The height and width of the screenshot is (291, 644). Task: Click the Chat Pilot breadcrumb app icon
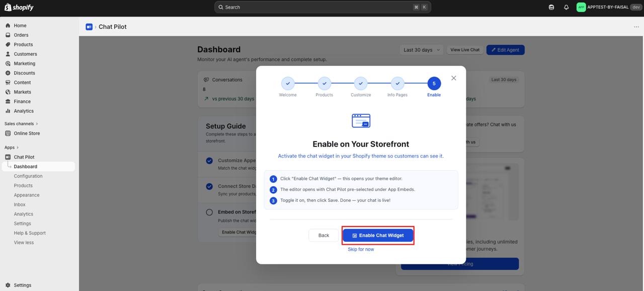click(x=89, y=27)
